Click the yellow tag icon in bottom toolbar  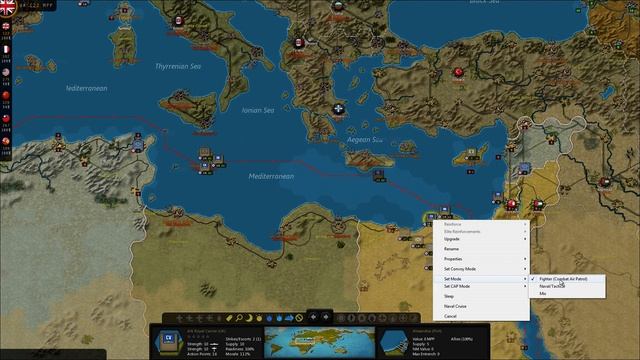[229, 318]
